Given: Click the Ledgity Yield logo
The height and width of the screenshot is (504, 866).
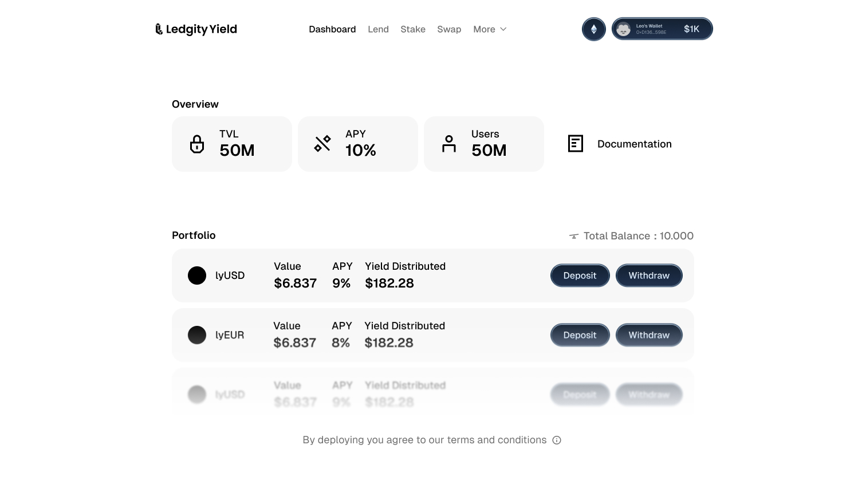Looking at the screenshot, I should [x=196, y=29].
